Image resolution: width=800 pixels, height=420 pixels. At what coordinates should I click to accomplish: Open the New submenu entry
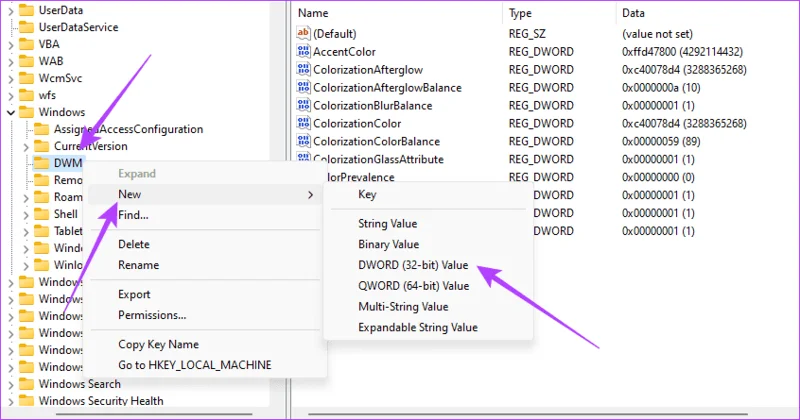pyautogui.click(x=205, y=194)
